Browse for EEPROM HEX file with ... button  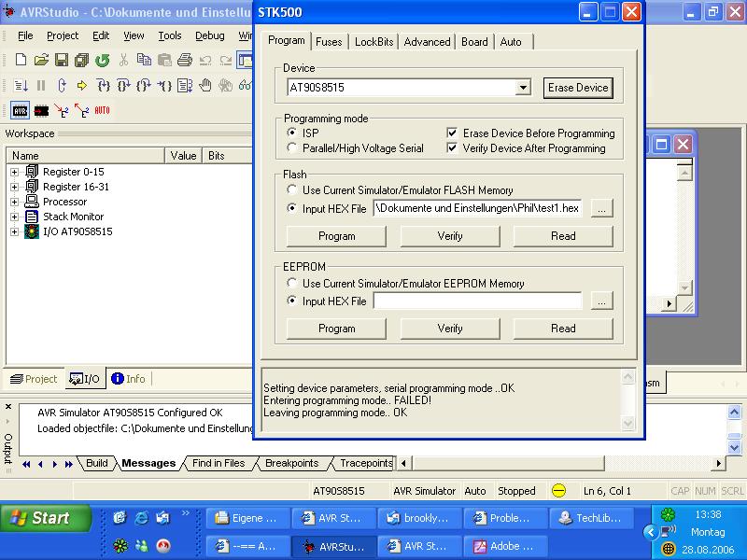tap(601, 301)
